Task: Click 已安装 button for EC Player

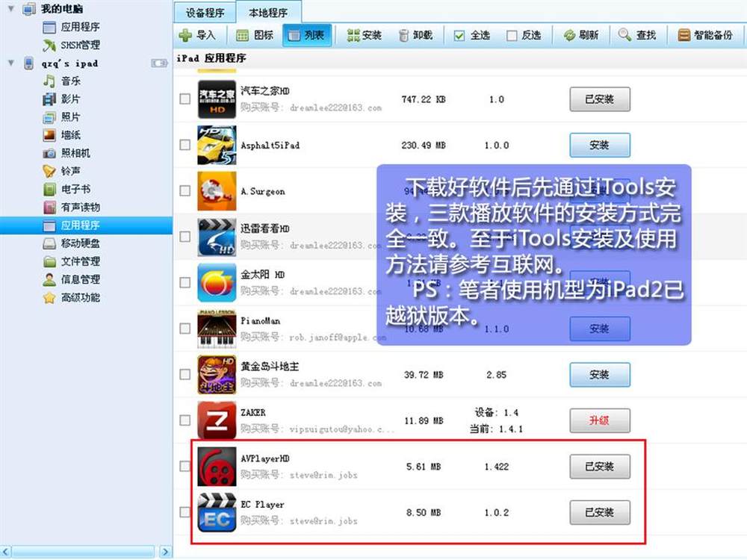Action: (600, 512)
